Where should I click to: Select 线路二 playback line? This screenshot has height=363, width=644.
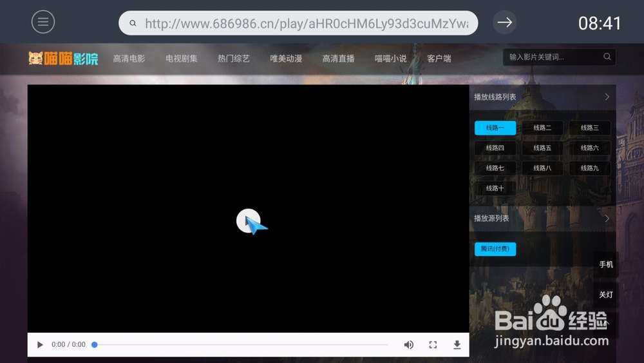(542, 128)
